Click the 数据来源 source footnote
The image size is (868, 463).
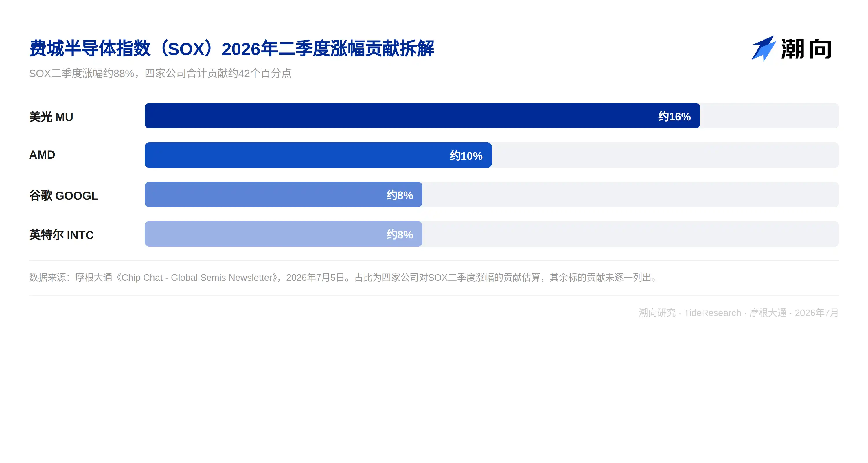pos(344,277)
